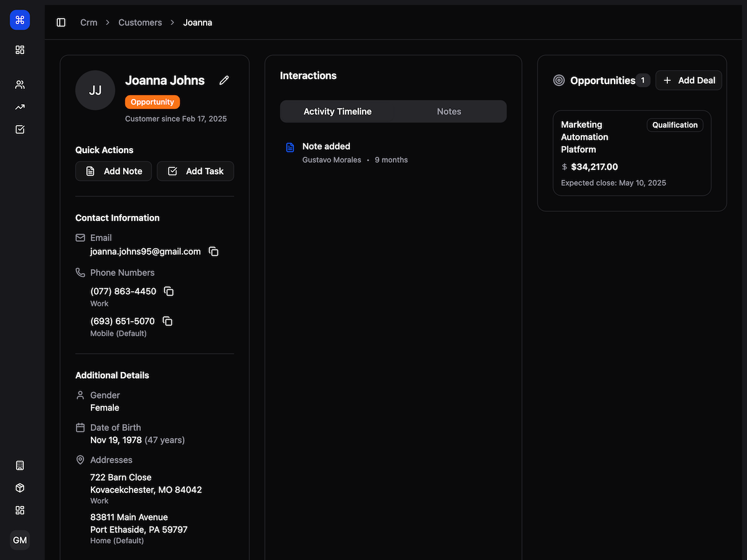Click the Opportunities target icon
The width and height of the screenshot is (747, 560).
[558, 80]
